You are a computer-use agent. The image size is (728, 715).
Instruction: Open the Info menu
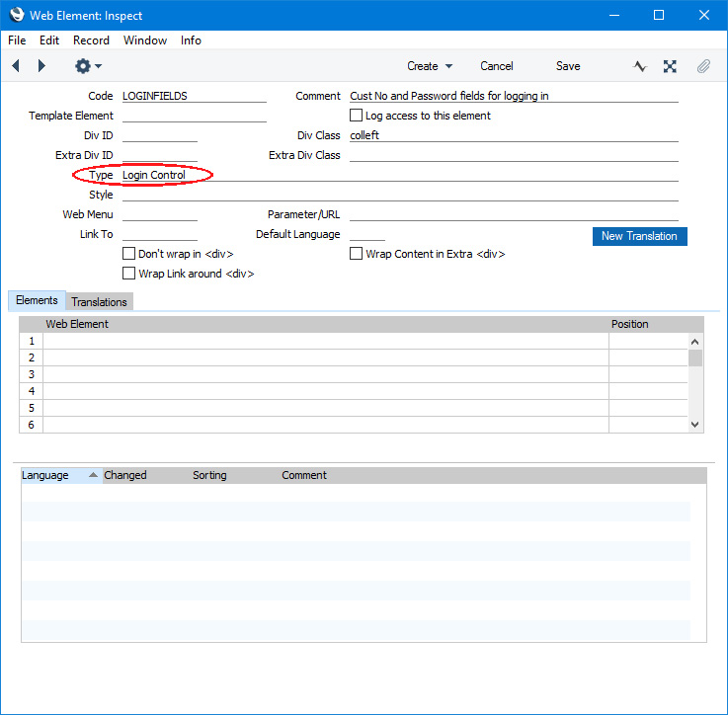tap(191, 40)
